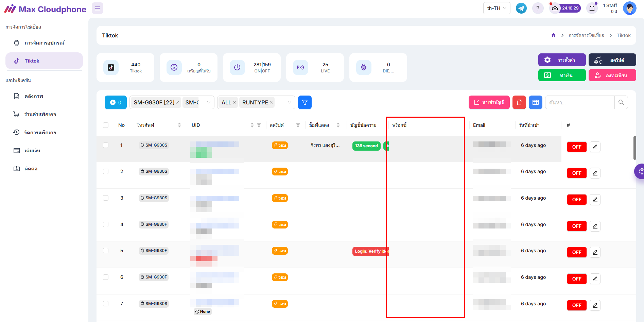Expand the device model filter dropdown

pos(208,102)
